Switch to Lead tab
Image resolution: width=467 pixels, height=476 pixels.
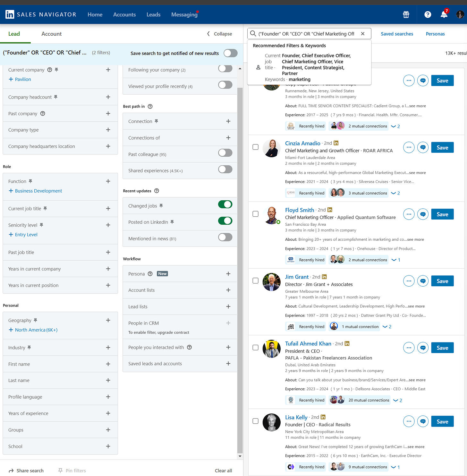point(14,34)
